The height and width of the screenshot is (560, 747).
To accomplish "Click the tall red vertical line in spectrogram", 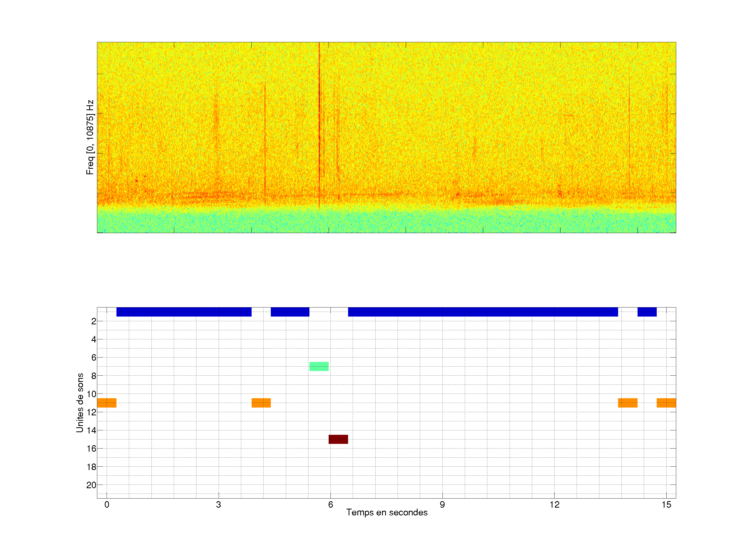I will pos(319,118).
